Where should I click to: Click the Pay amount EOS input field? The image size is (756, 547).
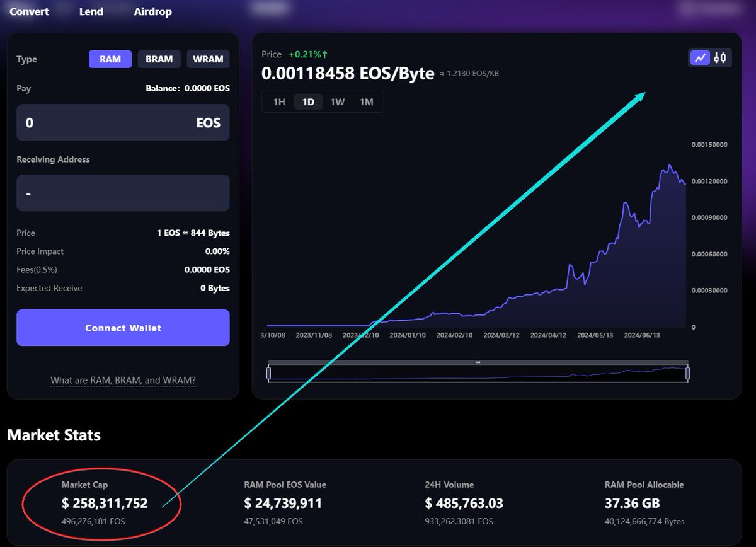pos(123,122)
